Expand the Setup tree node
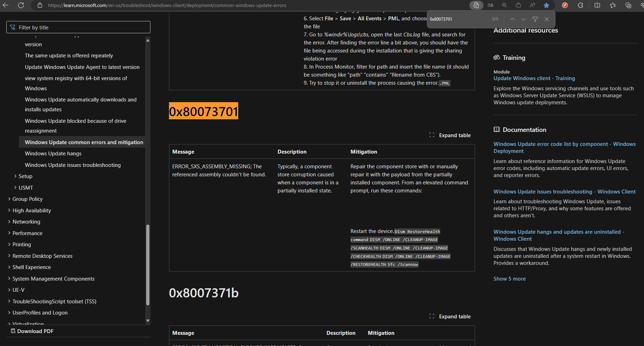Image resolution: width=644 pixels, height=346 pixels. click(23, 176)
